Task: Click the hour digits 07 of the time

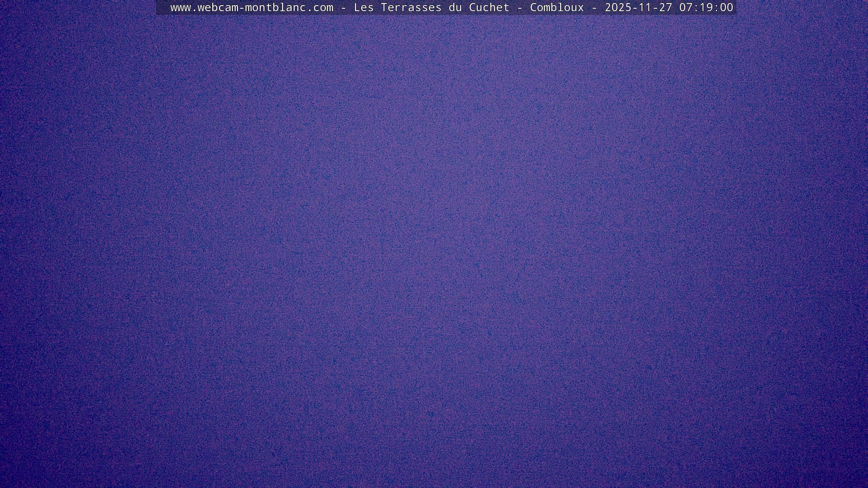Action: (686, 7)
